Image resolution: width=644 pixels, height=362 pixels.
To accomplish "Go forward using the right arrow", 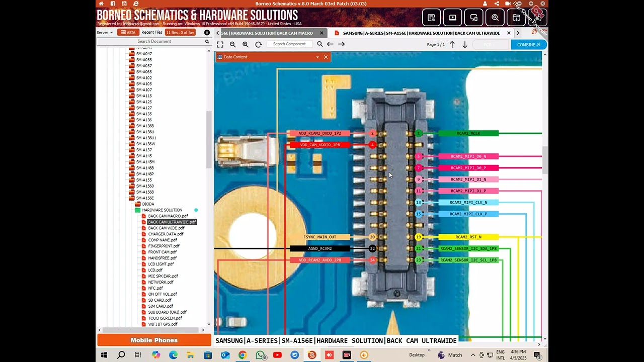I will pos(341,44).
